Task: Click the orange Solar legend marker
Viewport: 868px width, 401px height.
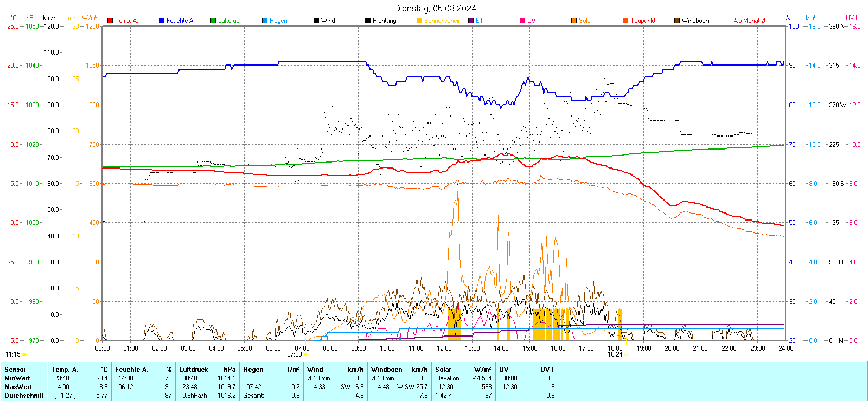Action: (574, 21)
